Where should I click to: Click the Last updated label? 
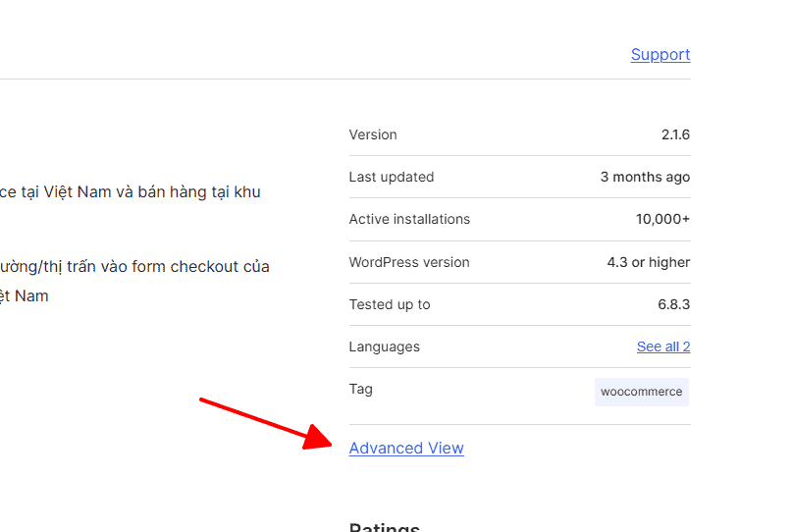392,178
